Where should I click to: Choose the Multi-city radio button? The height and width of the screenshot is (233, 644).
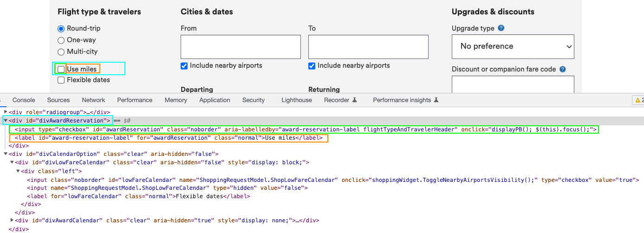[61, 52]
